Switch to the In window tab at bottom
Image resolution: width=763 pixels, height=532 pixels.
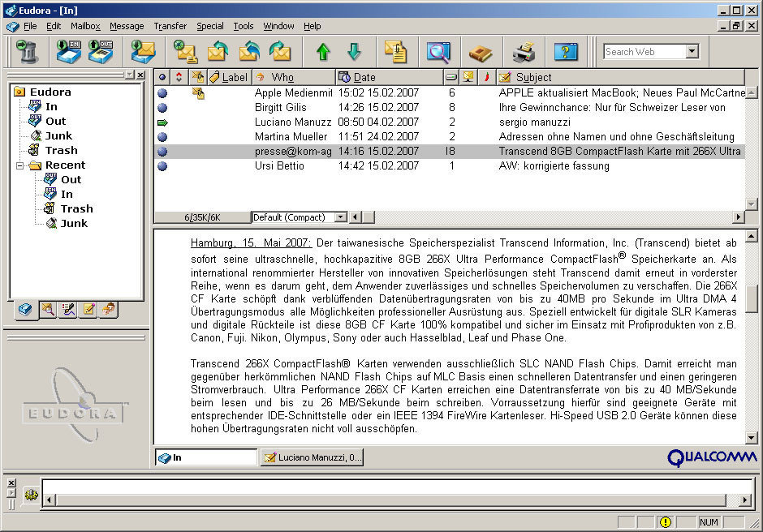(x=206, y=457)
